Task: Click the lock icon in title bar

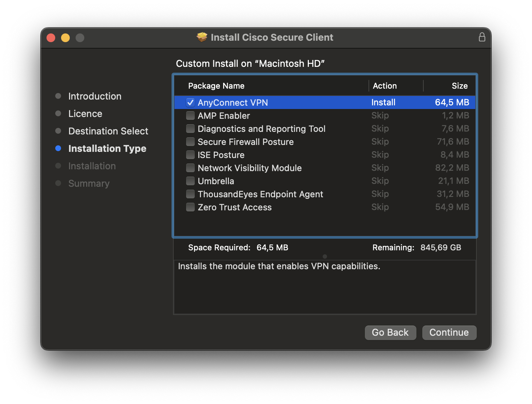Action: (x=482, y=37)
